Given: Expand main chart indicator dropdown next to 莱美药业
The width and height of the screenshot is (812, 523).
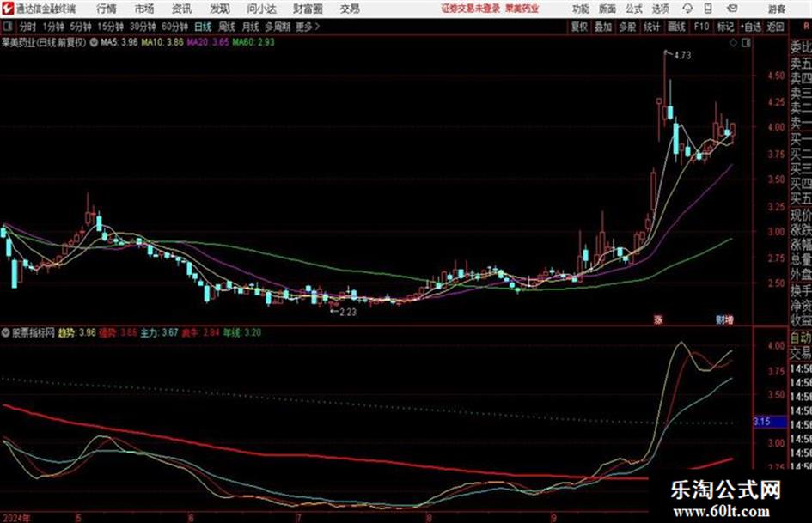Looking at the screenshot, I should (93, 42).
